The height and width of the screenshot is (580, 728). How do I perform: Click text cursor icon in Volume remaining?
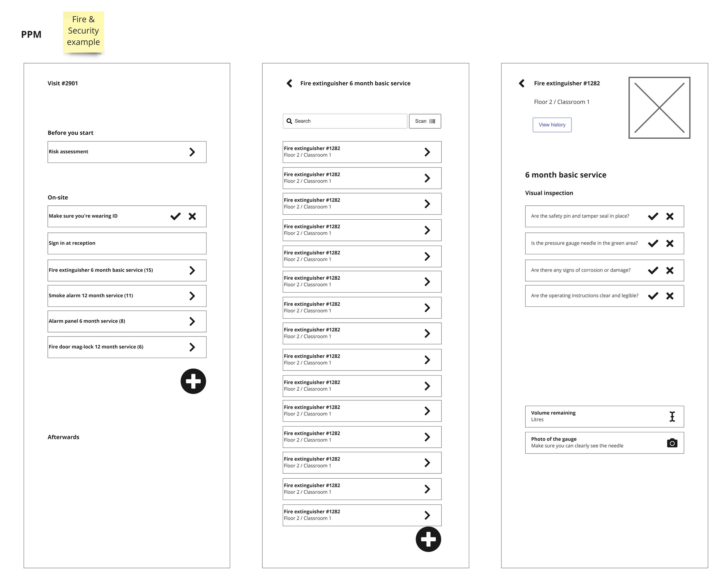point(672,417)
